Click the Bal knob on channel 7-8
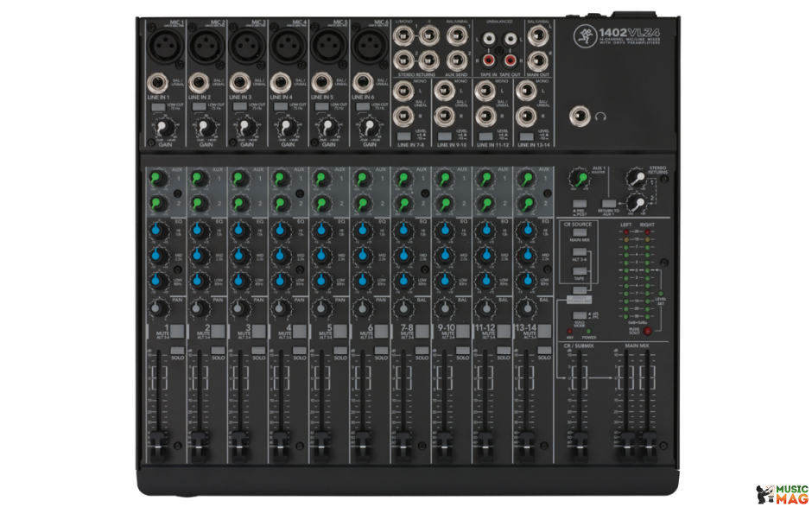The height and width of the screenshot is (507, 812). [403, 308]
